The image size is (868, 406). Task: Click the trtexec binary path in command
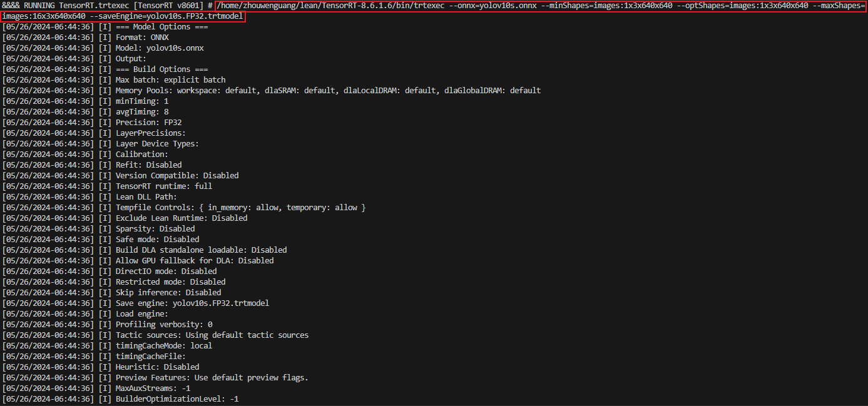tap(330, 6)
